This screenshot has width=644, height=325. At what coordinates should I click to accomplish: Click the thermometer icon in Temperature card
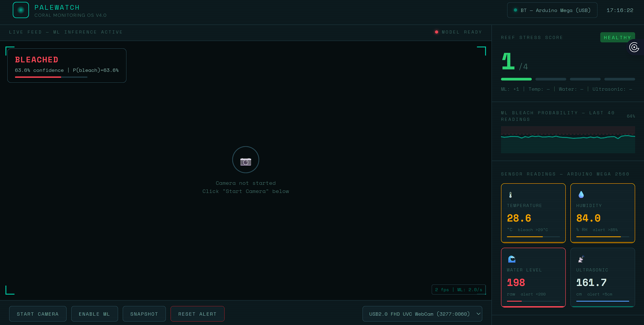[x=510, y=195]
